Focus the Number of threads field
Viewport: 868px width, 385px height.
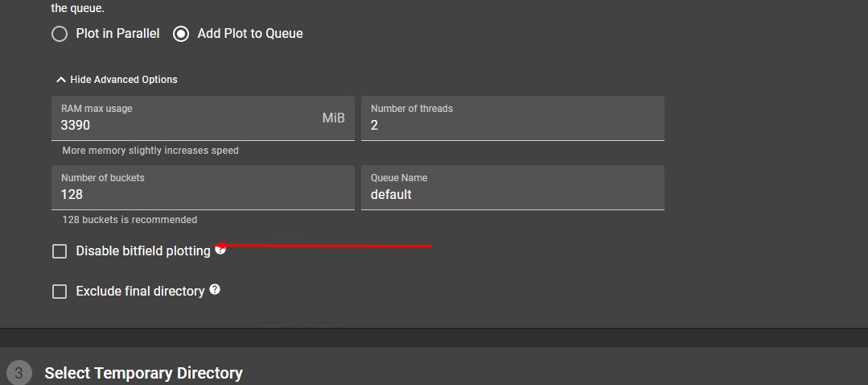point(512,126)
